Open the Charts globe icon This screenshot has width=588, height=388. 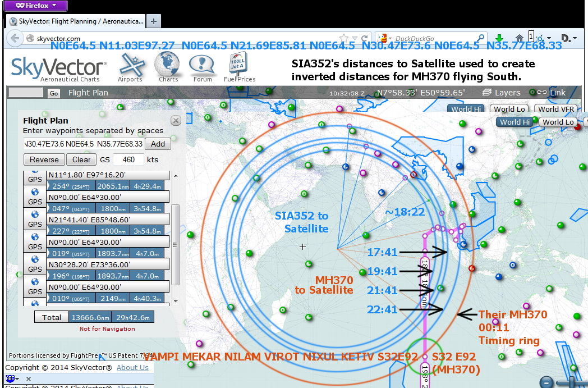168,67
